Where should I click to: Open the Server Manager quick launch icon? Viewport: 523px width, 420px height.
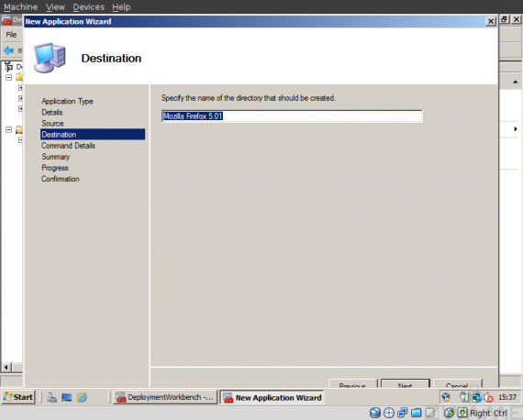click(51, 397)
